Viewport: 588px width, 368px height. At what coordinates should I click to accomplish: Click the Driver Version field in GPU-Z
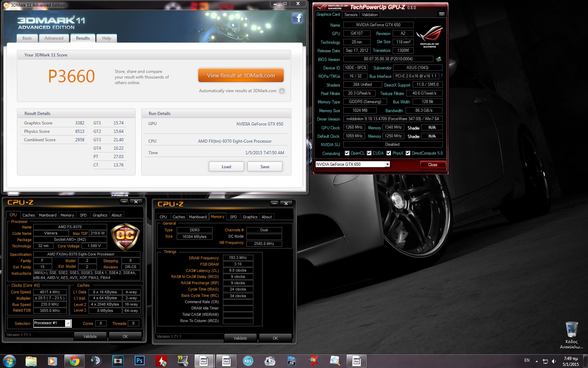(393, 119)
